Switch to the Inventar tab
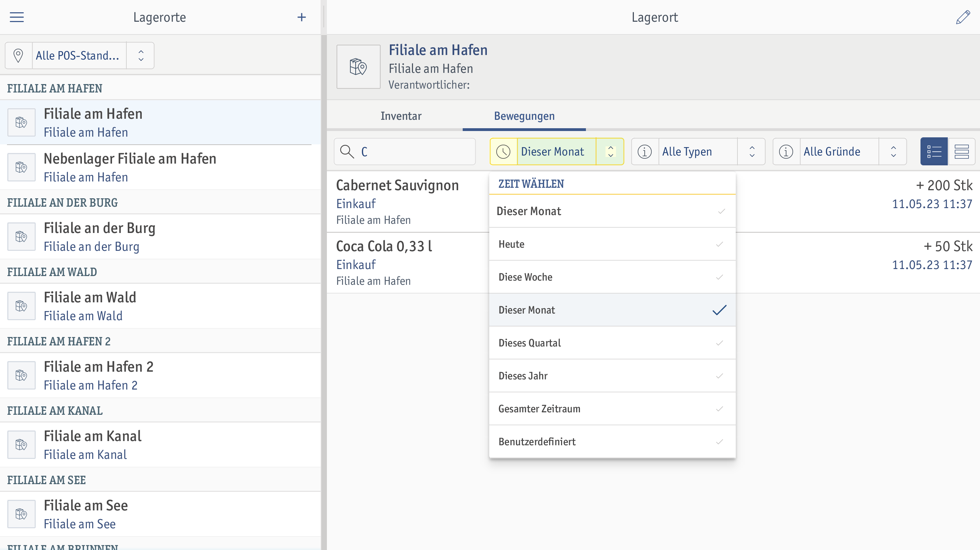 [401, 116]
